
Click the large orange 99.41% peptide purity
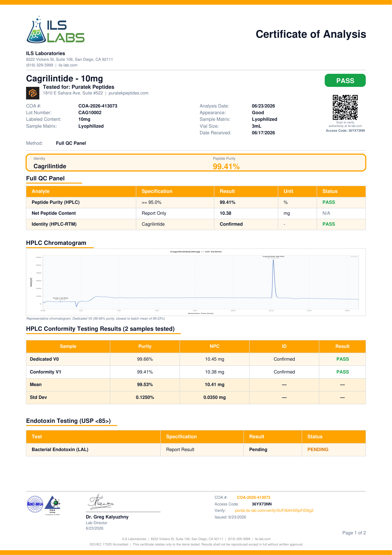pos(226,167)
